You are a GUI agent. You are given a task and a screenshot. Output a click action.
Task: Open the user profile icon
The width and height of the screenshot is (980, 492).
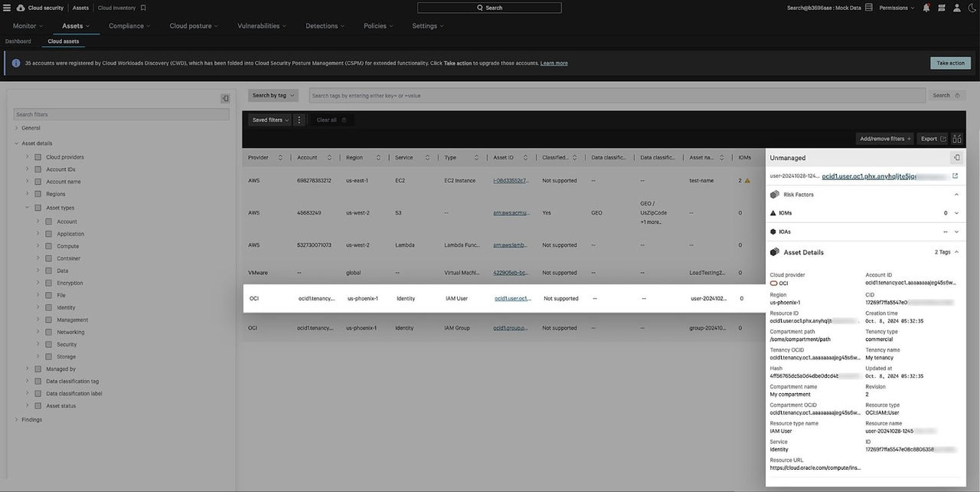[x=957, y=8]
